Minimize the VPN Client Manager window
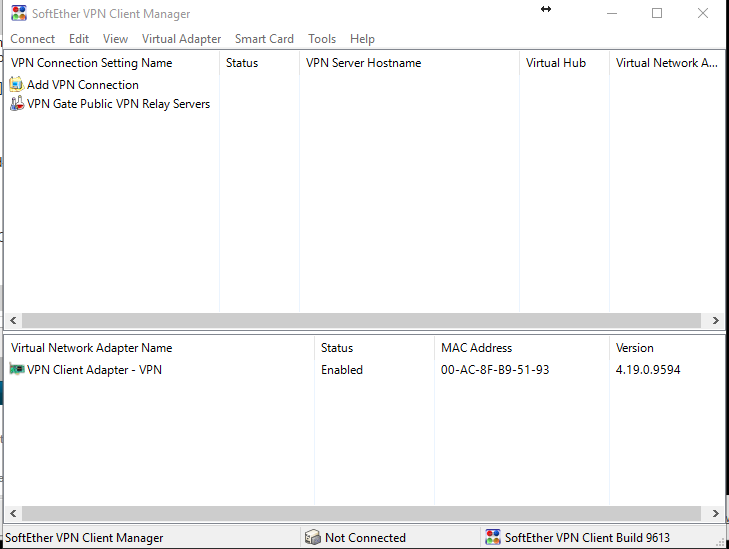The height and width of the screenshot is (549, 729). click(612, 13)
